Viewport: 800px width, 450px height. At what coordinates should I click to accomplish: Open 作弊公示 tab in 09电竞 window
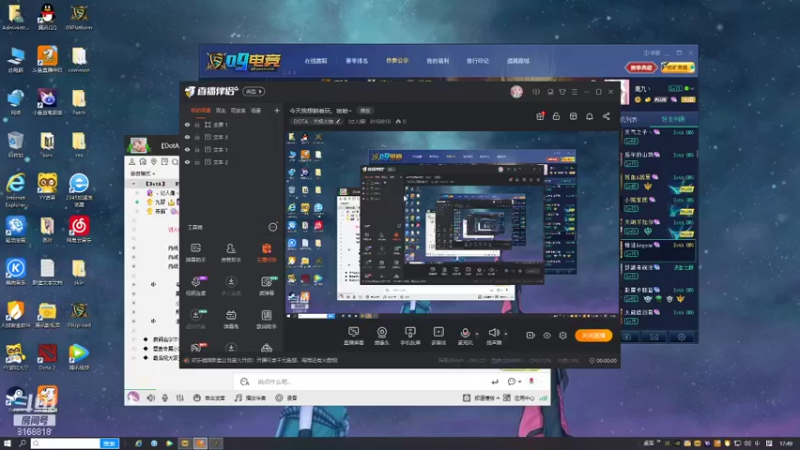(397, 60)
